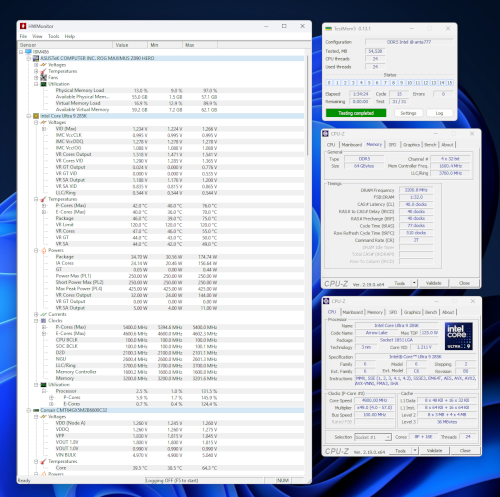
Task: Open Tools dropdown arrow in CPU-Z Memory-tab window
Action: coord(414,283)
